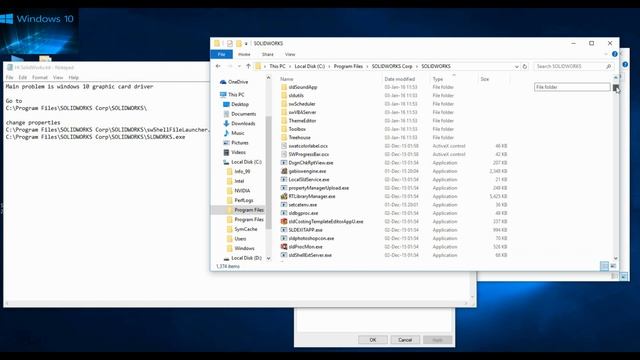Image resolution: width=640 pixels, height=360 pixels.
Task: Open the Explorer View ribbon tab
Action: coord(290,54)
